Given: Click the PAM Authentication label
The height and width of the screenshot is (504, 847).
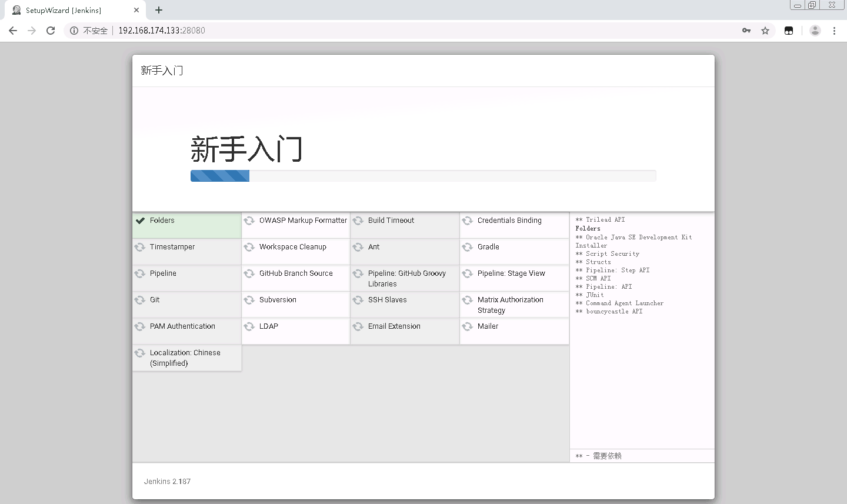Looking at the screenshot, I should click(182, 326).
